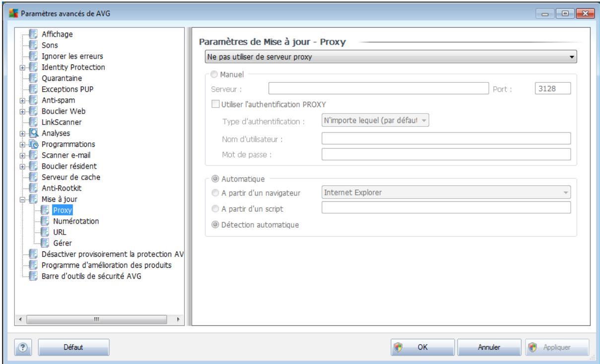Select Anti-Rootkit in the settings tree
Viewport: 600px width, 364px height.
62,187
